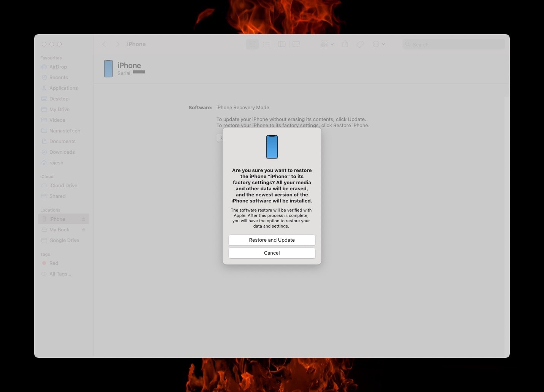544x392 pixels.
Task: Click the Applications sidebar icon
Action: tap(44, 88)
